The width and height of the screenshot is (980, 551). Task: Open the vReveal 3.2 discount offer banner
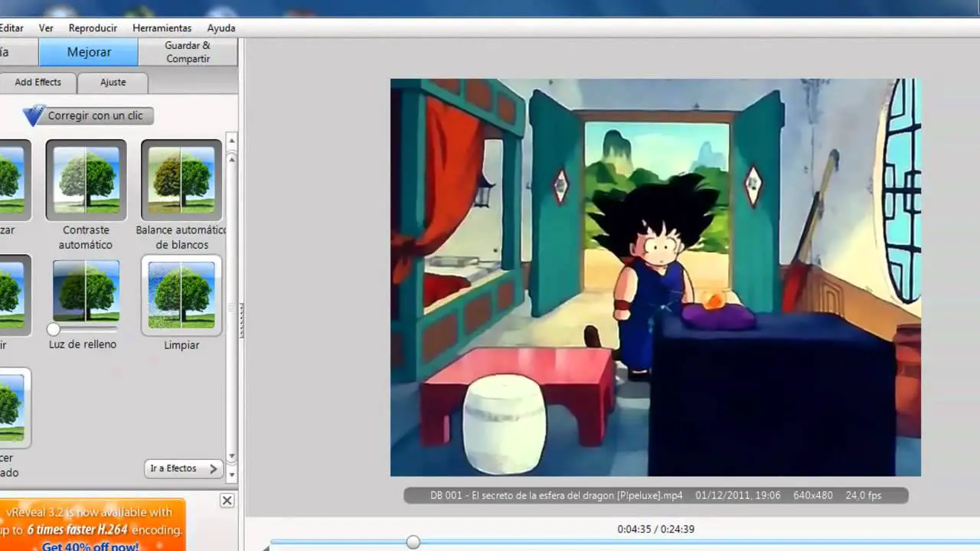click(x=93, y=525)
